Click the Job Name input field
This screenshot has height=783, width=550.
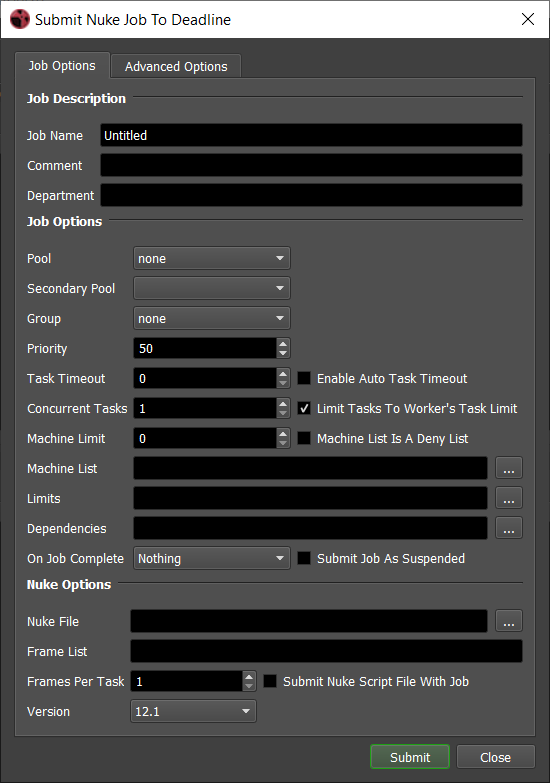point(311,135)
